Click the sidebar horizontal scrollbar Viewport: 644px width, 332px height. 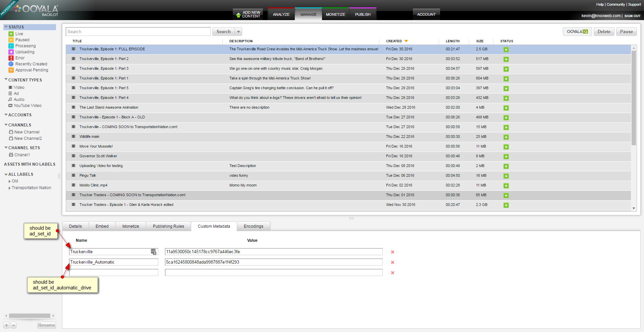(x=30, y=316)
